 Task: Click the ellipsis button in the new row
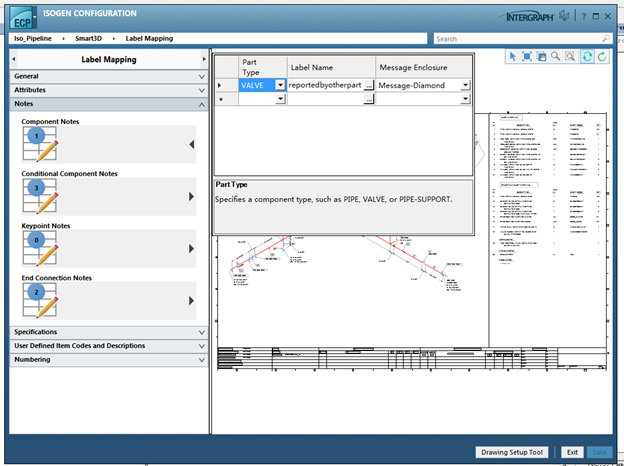369,99
